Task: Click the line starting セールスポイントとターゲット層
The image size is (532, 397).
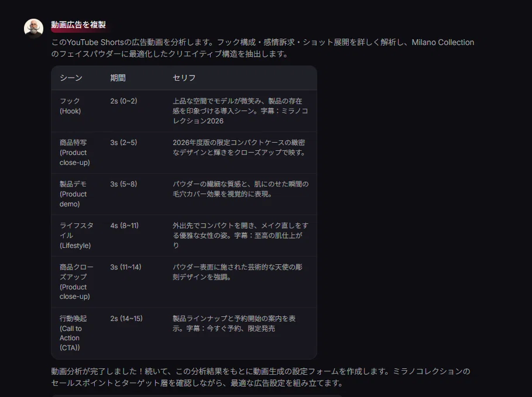Action: pos(197,383)
